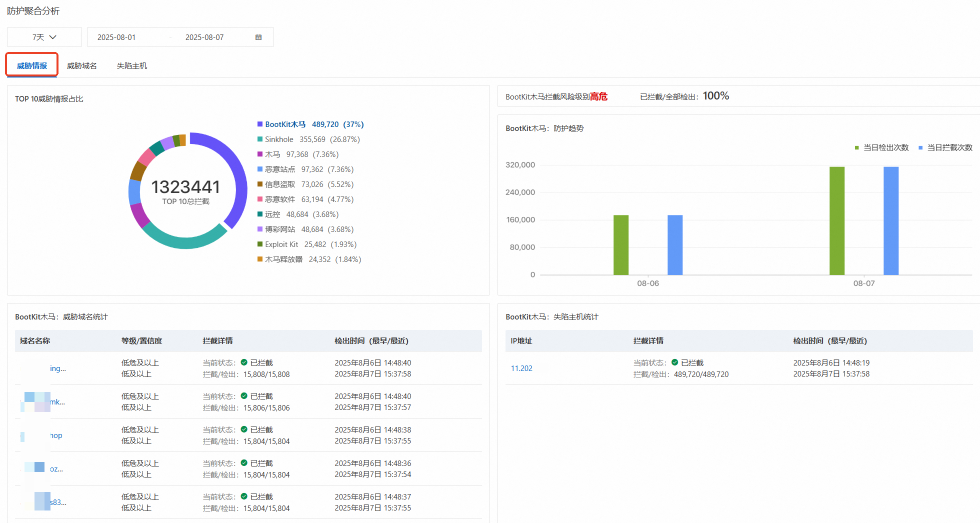Click the 高危 risk level label
The image size is (980, 523).
pos(598,96)
